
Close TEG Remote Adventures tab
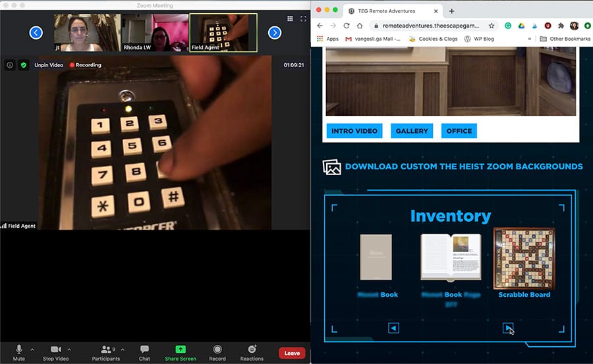click(x=436, y=11)
